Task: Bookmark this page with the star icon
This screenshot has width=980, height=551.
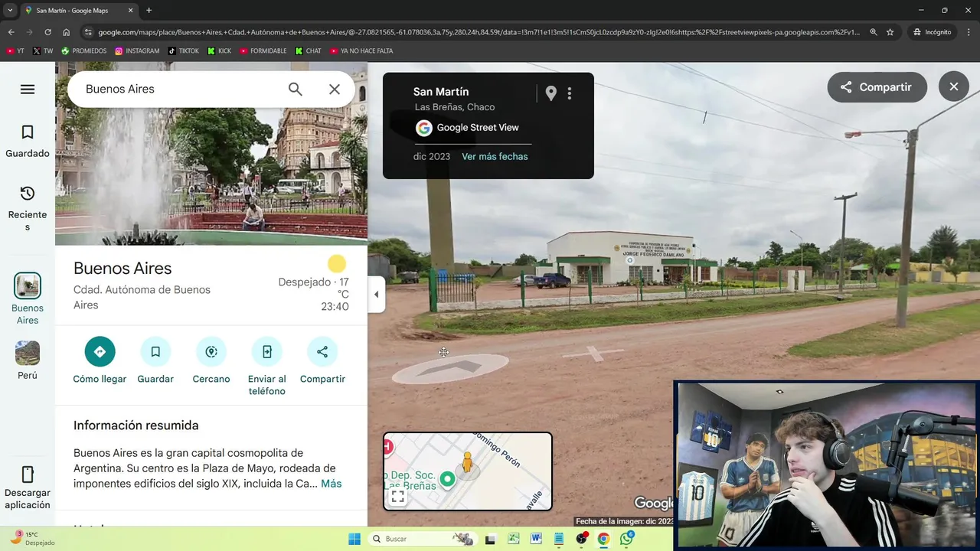Action: [890, 32]
